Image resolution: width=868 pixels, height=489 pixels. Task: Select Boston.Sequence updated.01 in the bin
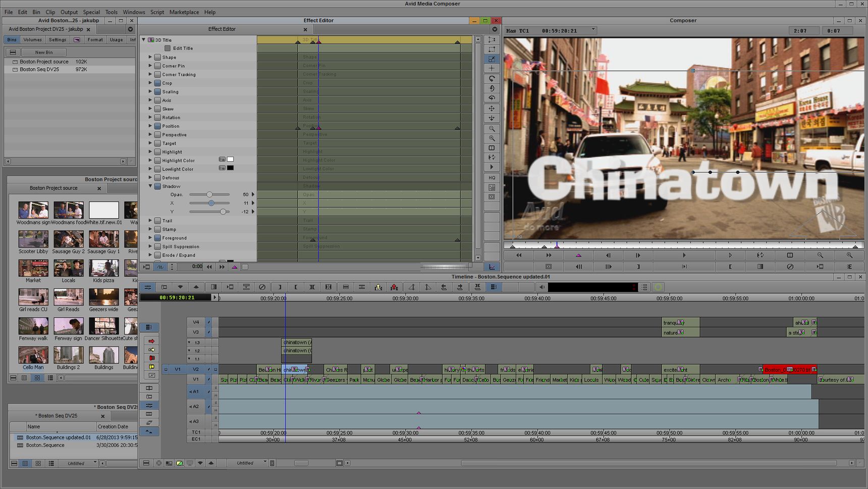tap(59, 437)
